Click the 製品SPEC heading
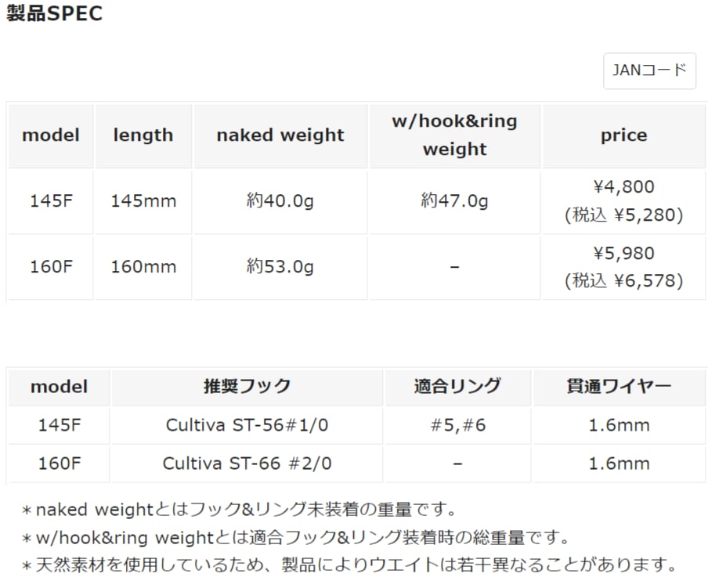708x588 pixels. 55,14
